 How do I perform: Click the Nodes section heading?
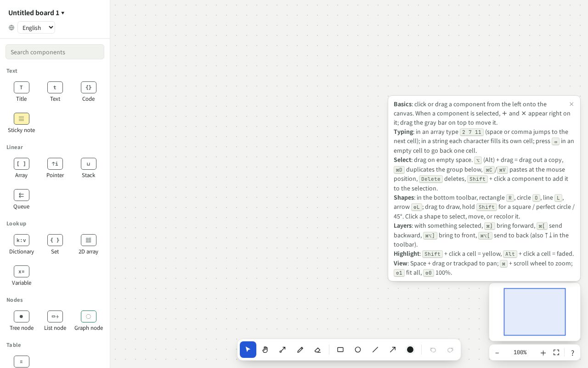[x=15, y=300]
